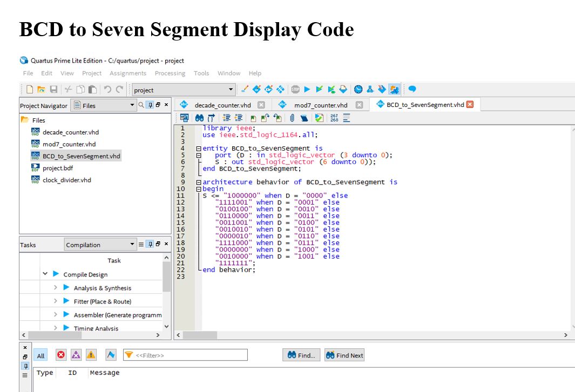Switch to the mod7_counter.vhd tab
This screenshot has height=392, width=575.
pos(321,105)
